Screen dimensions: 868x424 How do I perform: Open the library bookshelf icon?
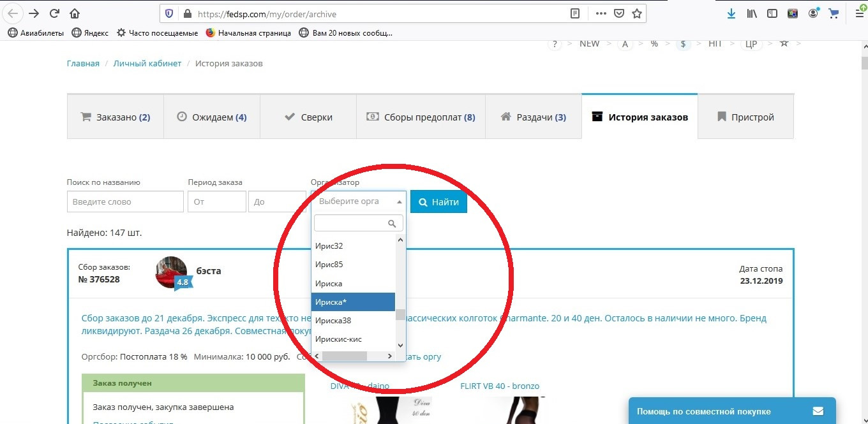tap(752, 13)
